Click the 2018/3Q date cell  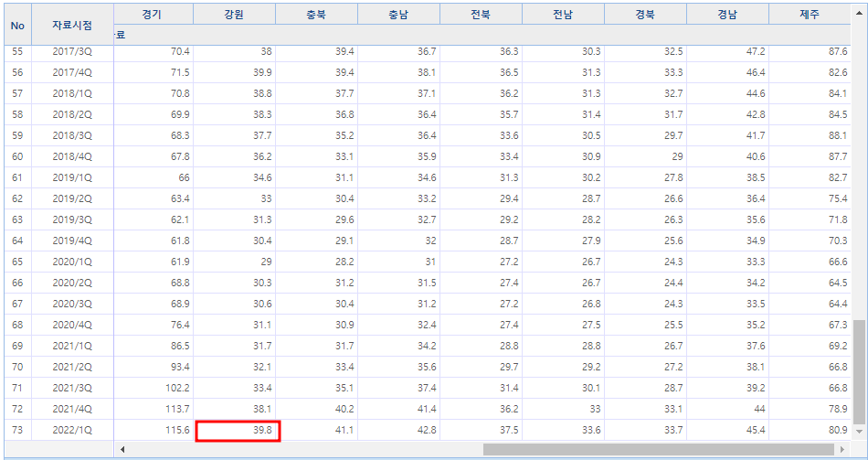point(72,135)
